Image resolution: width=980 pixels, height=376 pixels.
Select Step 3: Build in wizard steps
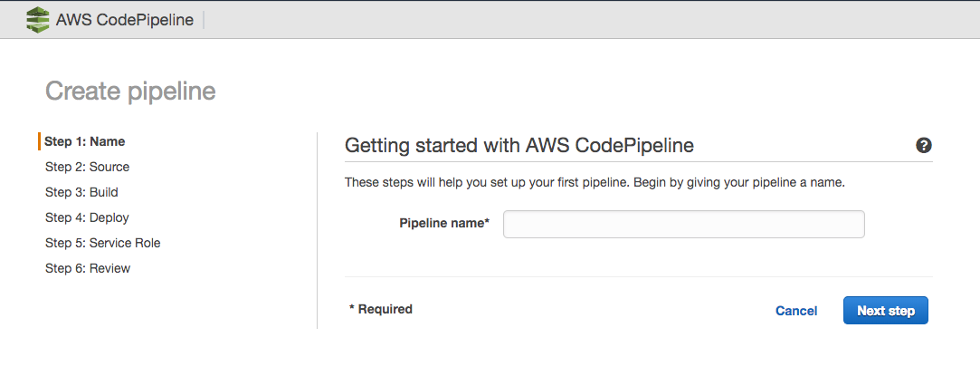[81, 192]
